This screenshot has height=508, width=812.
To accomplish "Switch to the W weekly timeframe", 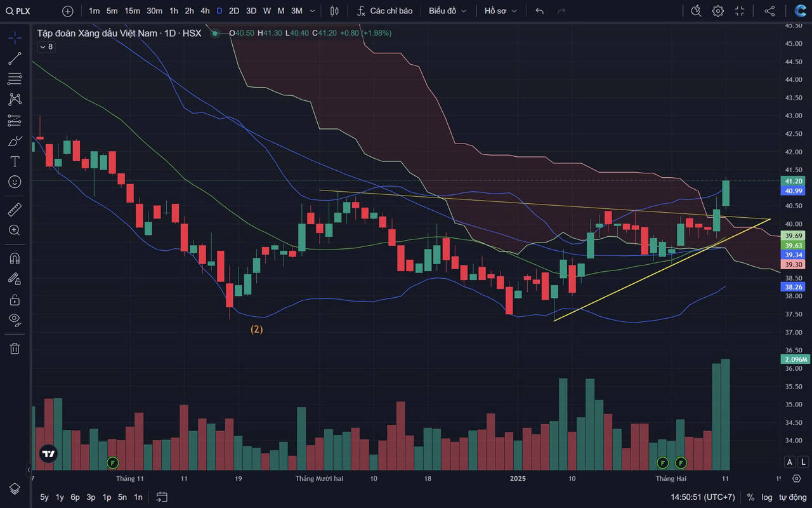I will pyautogui.click(x=266, y=11).
